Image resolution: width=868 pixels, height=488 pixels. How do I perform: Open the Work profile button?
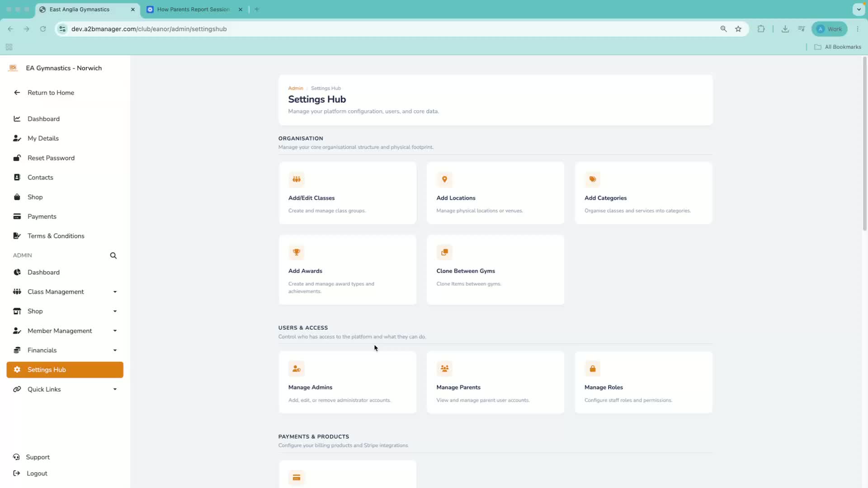point(830,29)
